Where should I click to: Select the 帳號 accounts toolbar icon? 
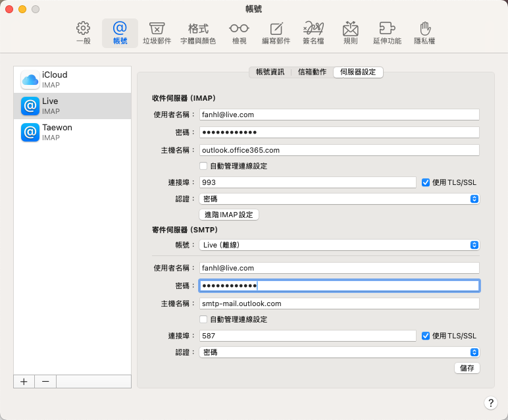(x=120, y=33)
